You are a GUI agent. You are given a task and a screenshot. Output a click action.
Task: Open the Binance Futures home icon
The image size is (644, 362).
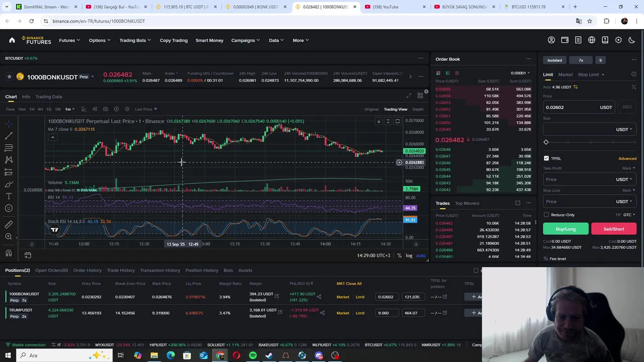click(12, 40)
